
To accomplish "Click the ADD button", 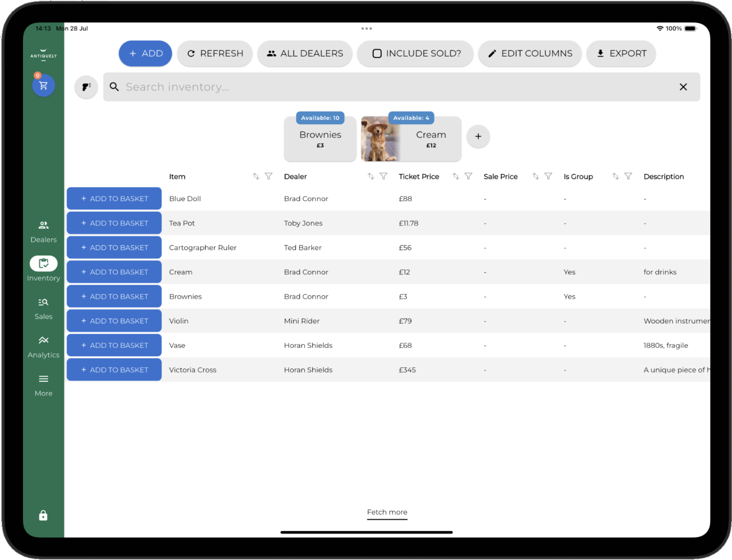I will tap(145, 54).
